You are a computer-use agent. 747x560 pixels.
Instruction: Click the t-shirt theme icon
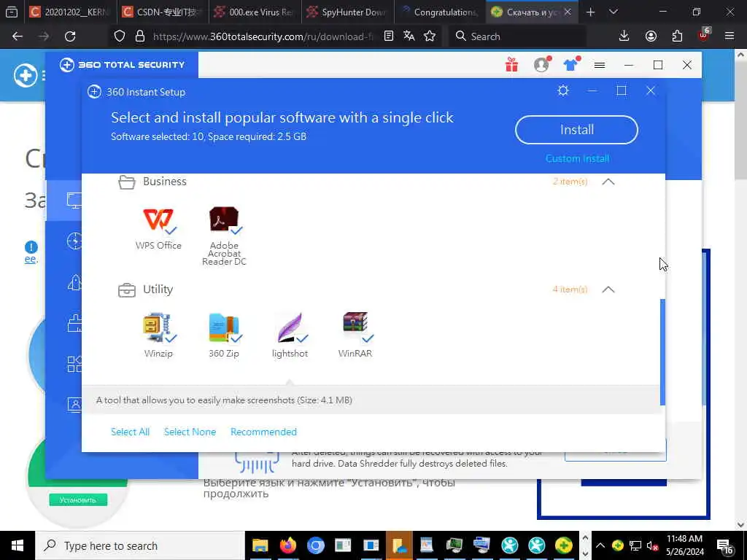(570, 64)
